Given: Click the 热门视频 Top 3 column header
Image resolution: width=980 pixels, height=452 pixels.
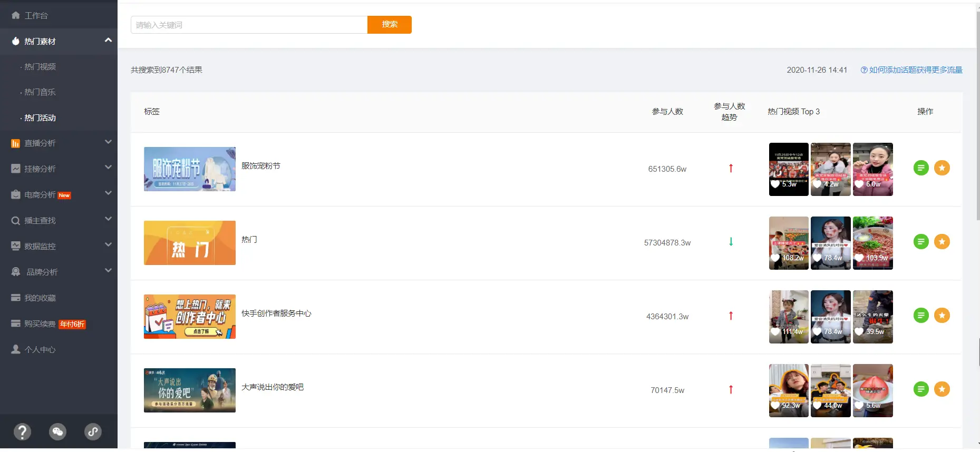Looking at the screenshot, I should click(794, 111).
